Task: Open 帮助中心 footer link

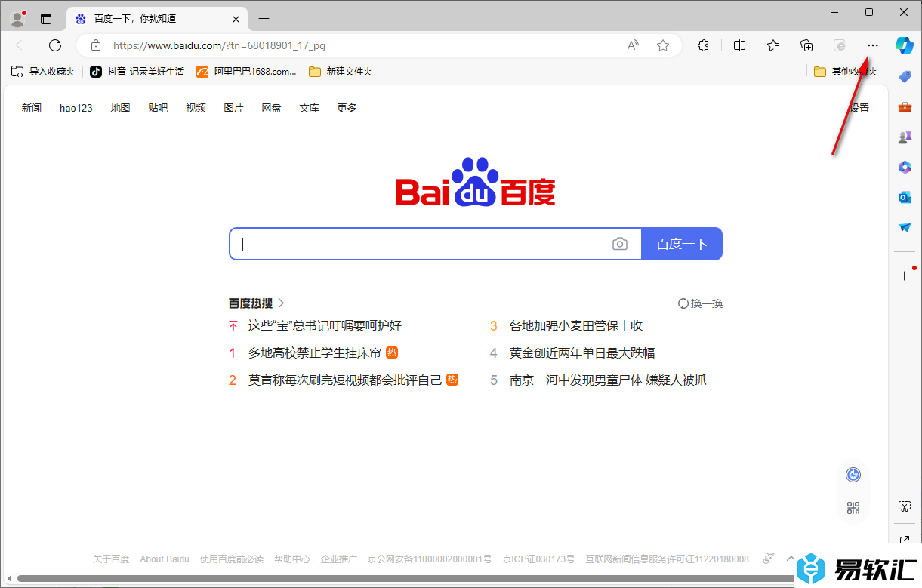Action: (x=292, y=559)
